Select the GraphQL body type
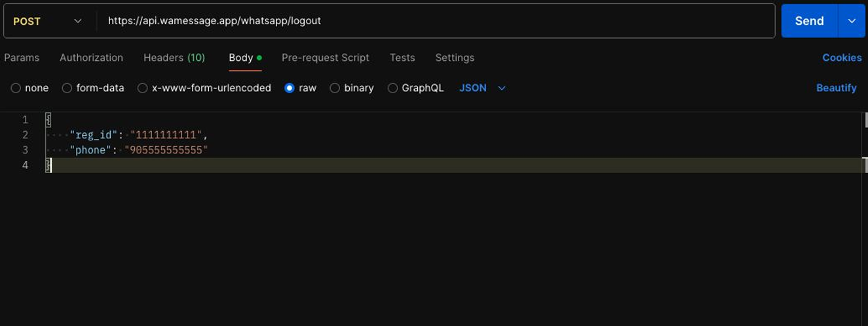Screen dimensions: 868x326 click(x=416, y=88)
